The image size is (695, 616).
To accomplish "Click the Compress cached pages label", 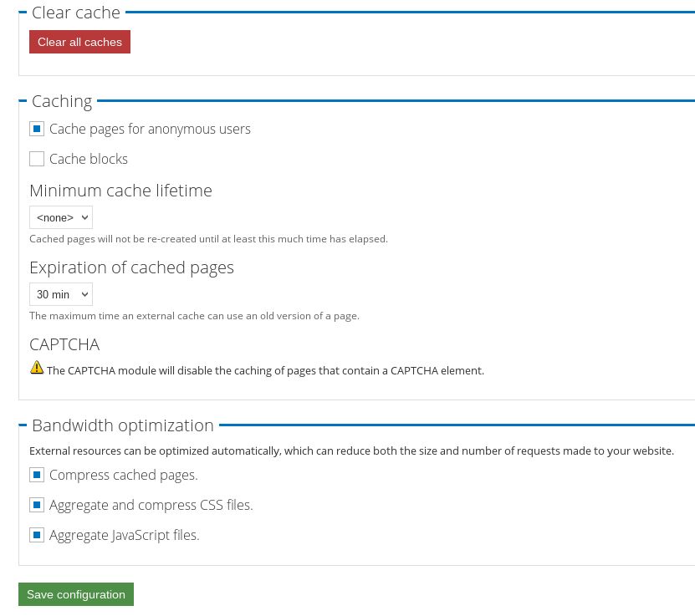I will click(124, 476).
